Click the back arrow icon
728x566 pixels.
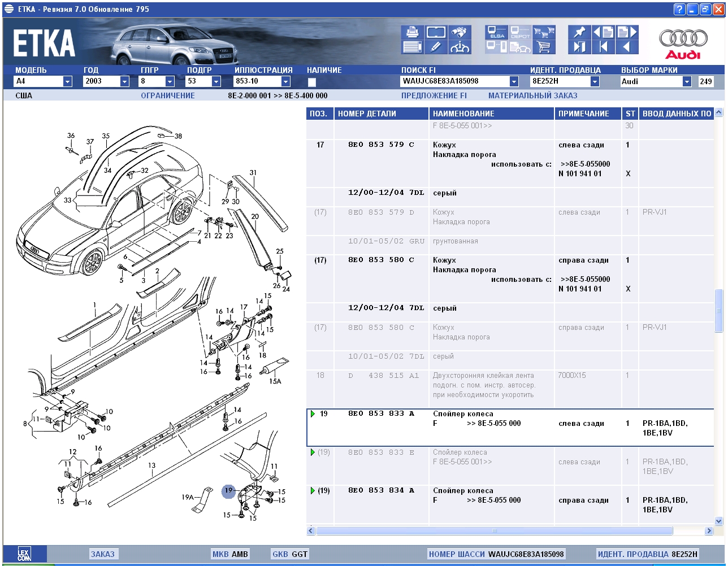point(627,47)
